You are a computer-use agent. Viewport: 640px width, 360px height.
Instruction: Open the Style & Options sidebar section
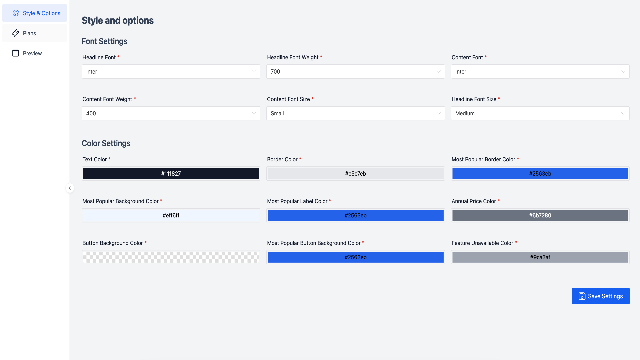(x=35, y=13)
